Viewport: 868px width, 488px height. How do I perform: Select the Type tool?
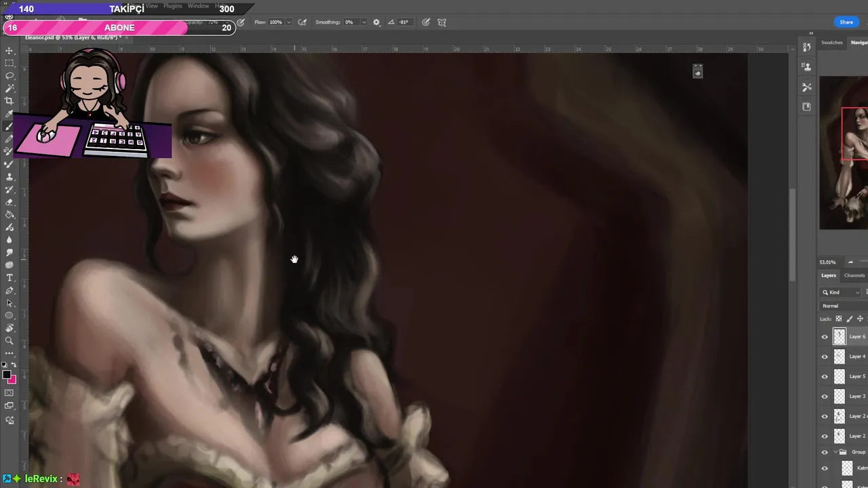point(9,278)
